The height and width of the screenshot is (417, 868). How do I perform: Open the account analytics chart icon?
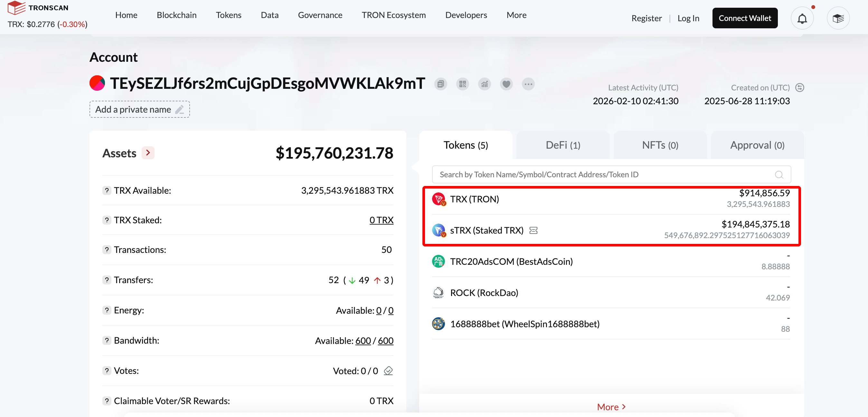[484, 84]
